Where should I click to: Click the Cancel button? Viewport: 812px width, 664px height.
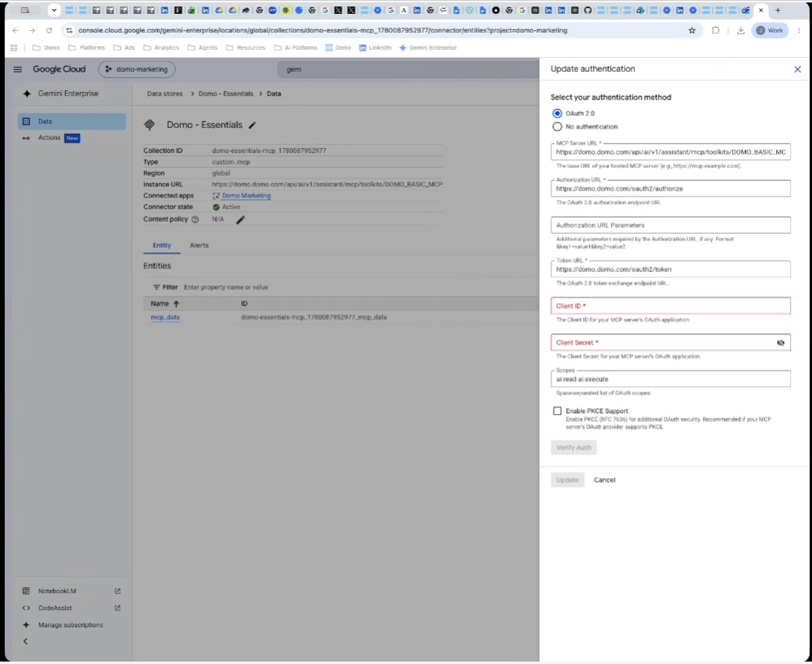[x=604, y=480]
